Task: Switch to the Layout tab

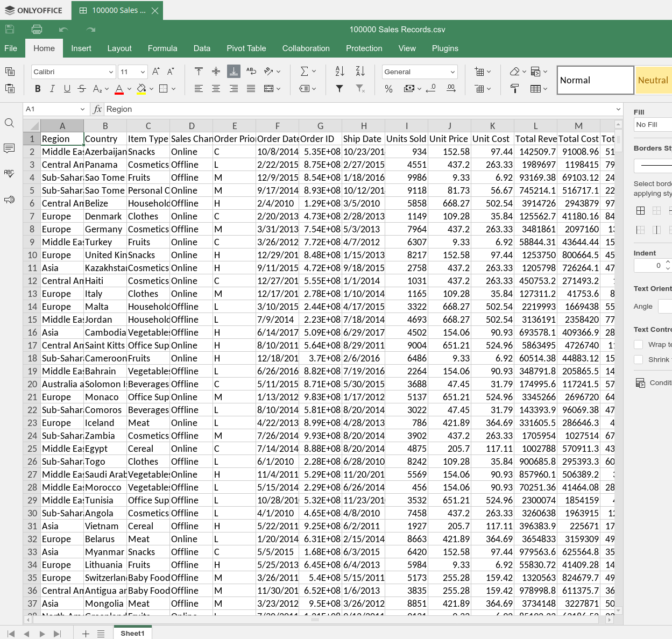Action: pos(119,48)
